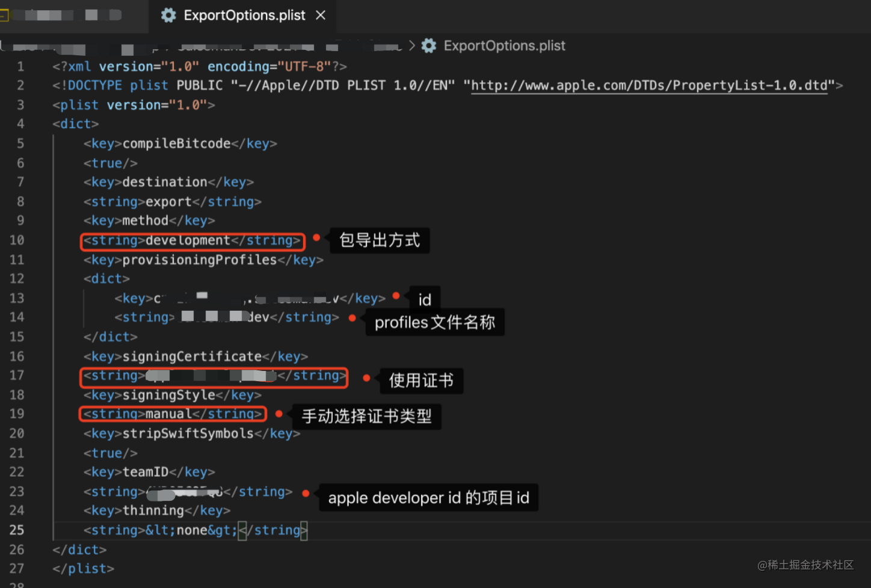871x588 pixels.
Task: Click the red marker next to the "id" annotation
Action: pos(396,296)
